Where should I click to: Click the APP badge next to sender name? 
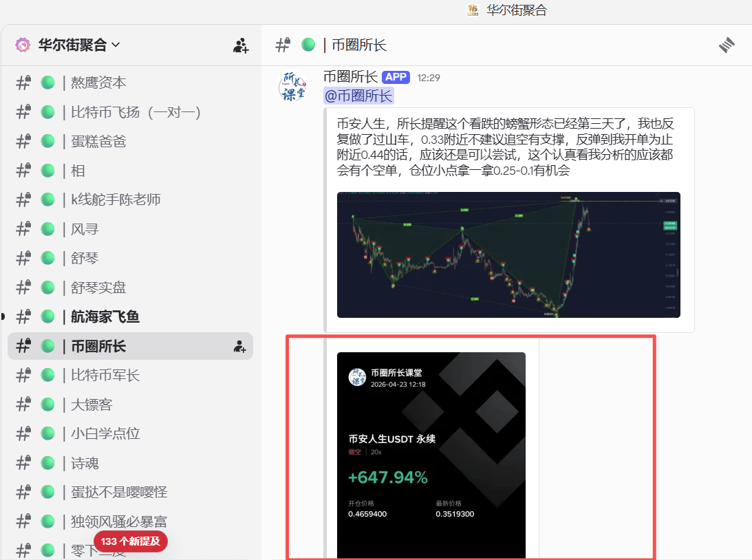click(396, 77)
